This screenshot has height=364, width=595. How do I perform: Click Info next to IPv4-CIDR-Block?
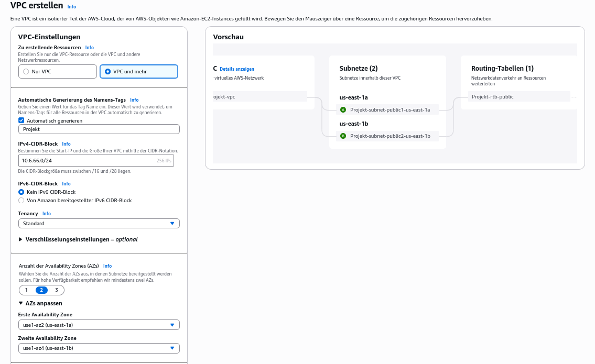(67, 144)
